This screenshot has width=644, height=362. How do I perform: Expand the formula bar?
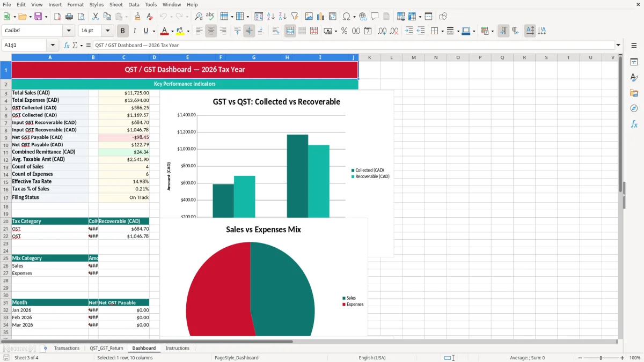[618, 46]
